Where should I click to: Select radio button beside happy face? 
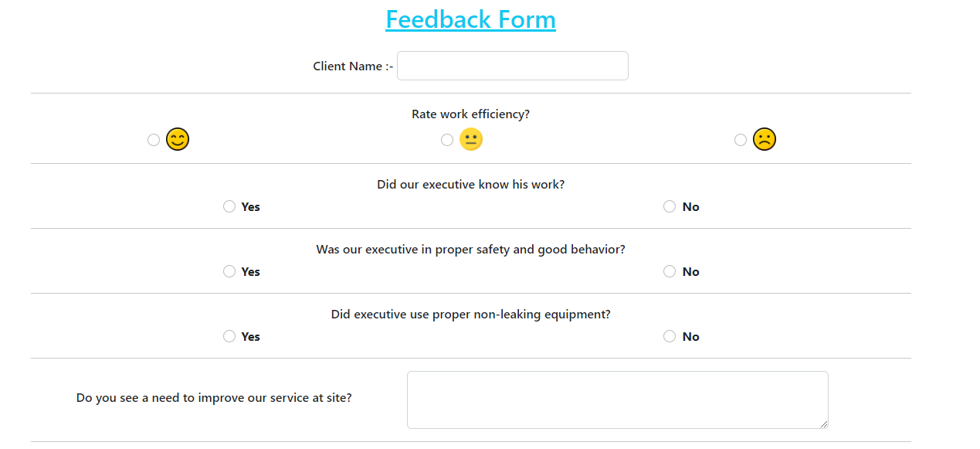tap(154, 140)
